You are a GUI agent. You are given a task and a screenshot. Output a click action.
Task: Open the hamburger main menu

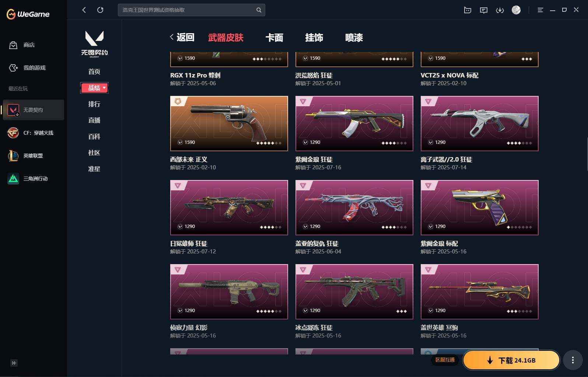540,10
